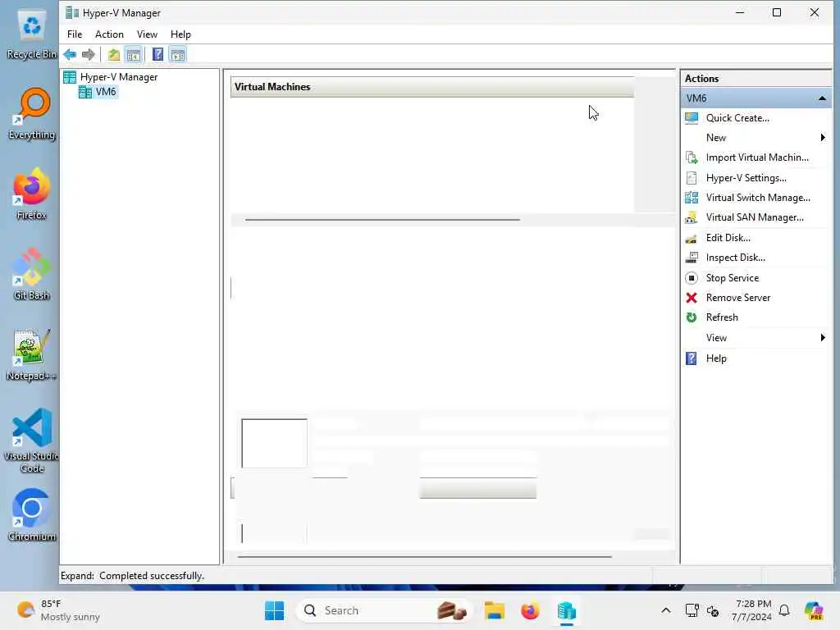Viewport: 840px width, 630px height.
Task: Open Virtual SAN Manager
Action: point(755,217)
